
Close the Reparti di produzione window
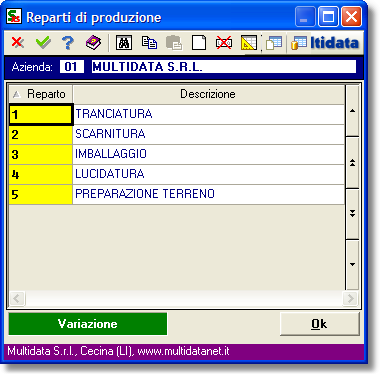[351, 17]
